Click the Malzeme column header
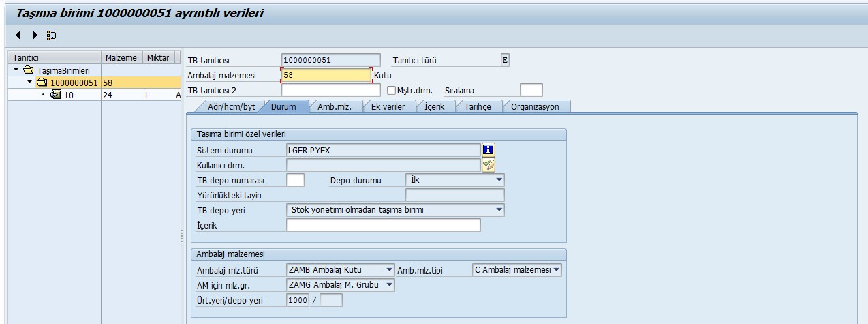Viewport: 868px width, 324px height. click(121, 58)
